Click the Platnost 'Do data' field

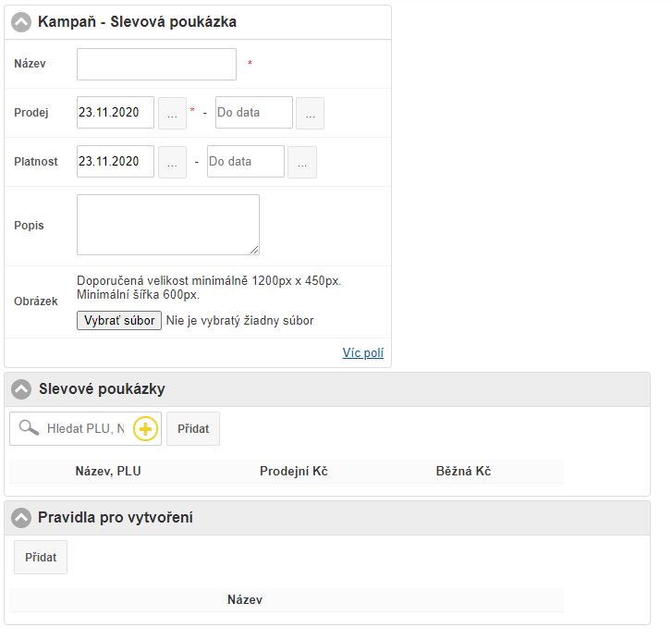(245, 162)
